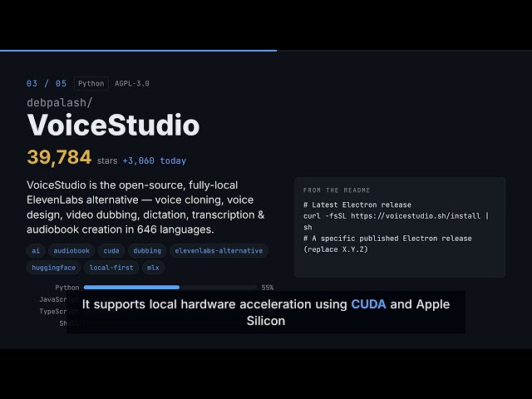Select the 'dubbing' topic tag
The image size is (532, 399).
click(147, 251)
